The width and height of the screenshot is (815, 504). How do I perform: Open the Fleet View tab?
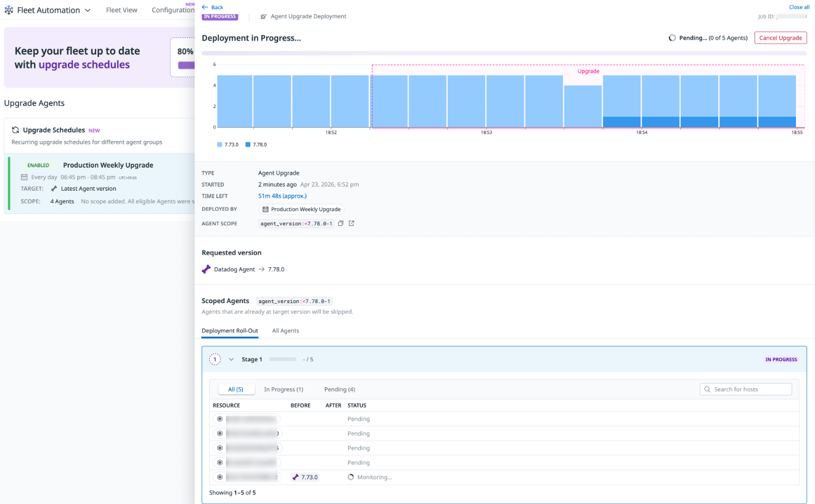tap(121, 10)
